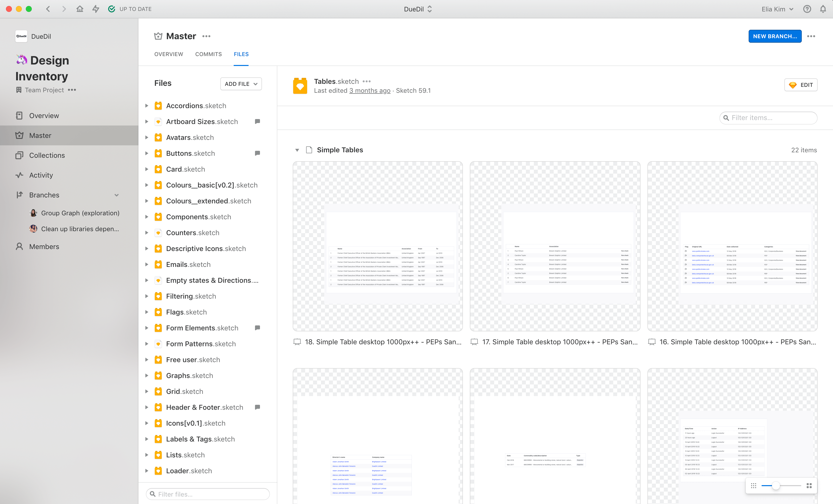Select Colours__extended.sketch file
The height and width of the screenshot is (504, 833).
(x=208, y=201)
